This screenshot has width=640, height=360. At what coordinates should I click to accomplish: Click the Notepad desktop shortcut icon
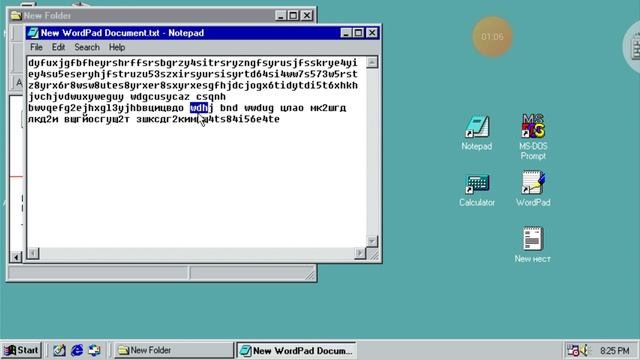tap(477, 133)
